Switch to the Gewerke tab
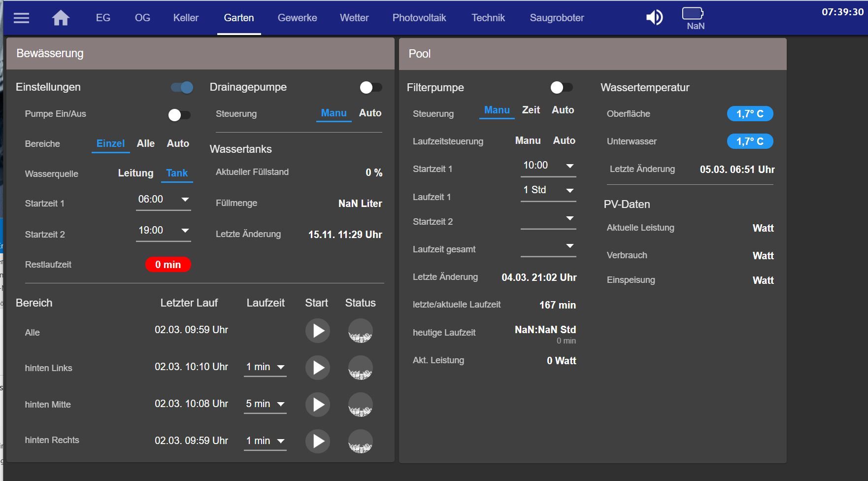The height and width of the screenshot is (481, 868). [x=298, y=18]
